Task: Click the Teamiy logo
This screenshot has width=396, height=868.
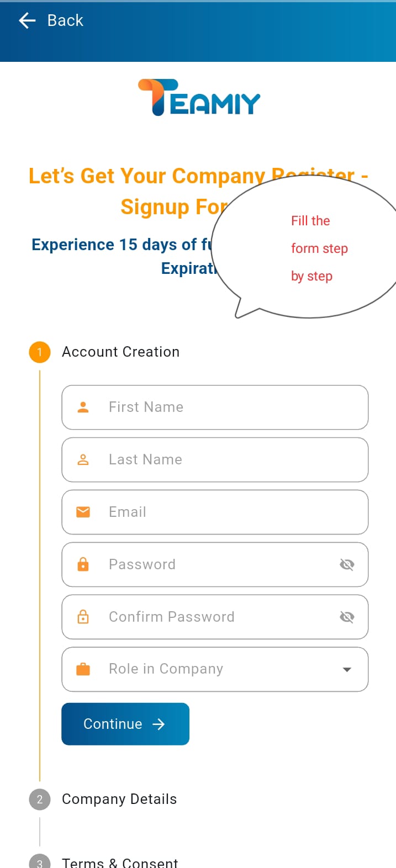Action: tap(199, 98)
